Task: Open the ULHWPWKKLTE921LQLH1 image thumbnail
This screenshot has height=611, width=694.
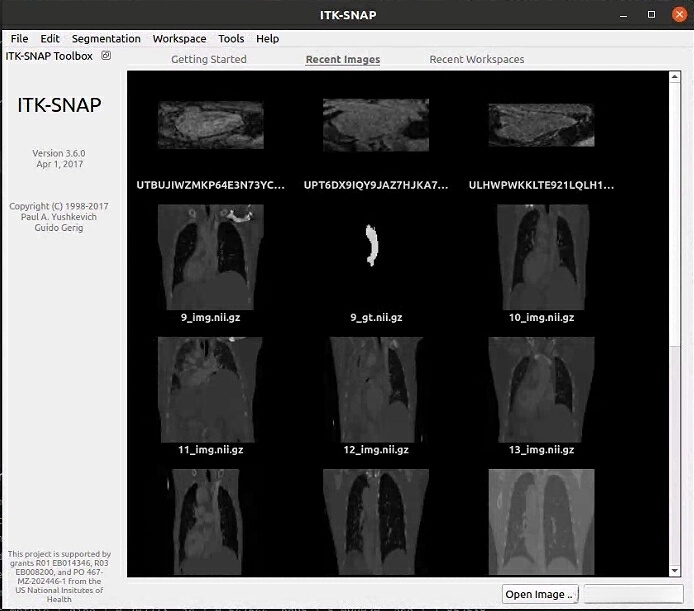Action: [x=541, y=125]
